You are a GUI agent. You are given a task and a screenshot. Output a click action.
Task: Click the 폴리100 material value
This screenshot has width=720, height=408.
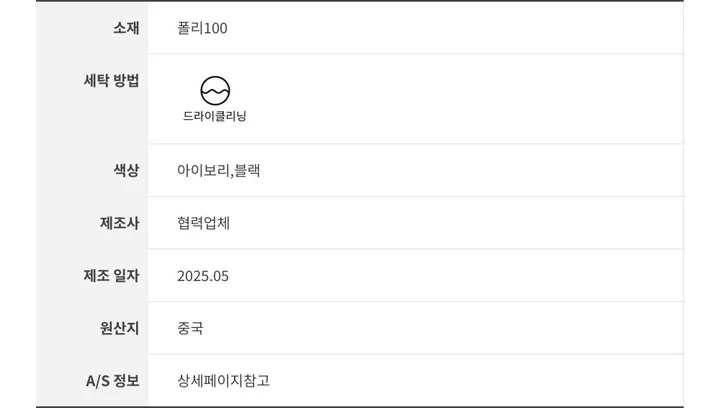(202, 28)
